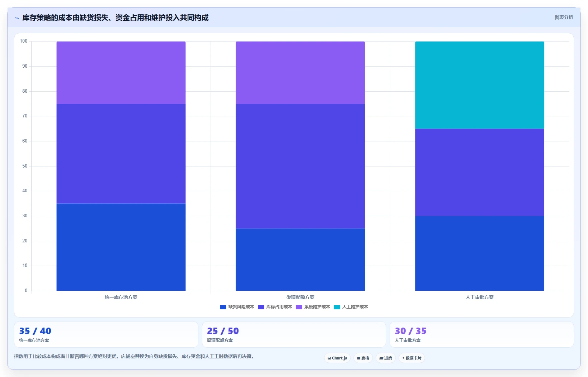Click 人工审批方案 caption under 30 / 35
Viewport: 588px width, 377px height.
pos(408,340)
